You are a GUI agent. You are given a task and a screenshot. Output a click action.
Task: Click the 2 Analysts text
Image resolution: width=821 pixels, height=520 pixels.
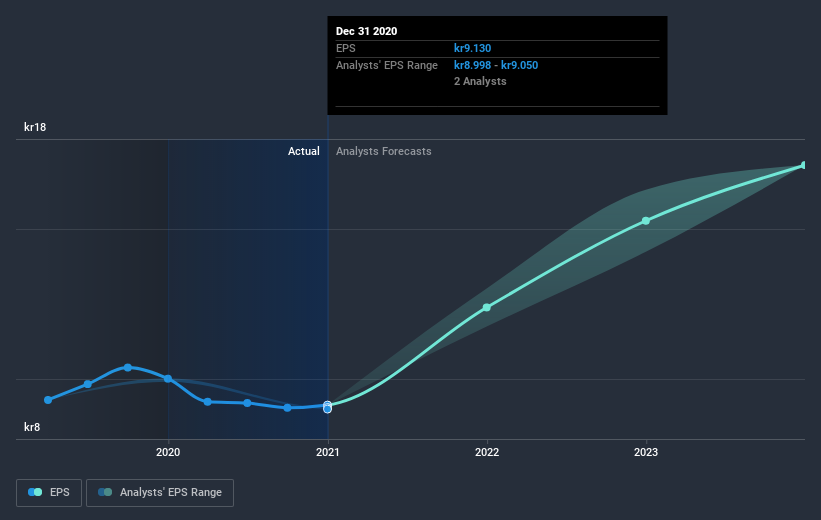point(480,82)
